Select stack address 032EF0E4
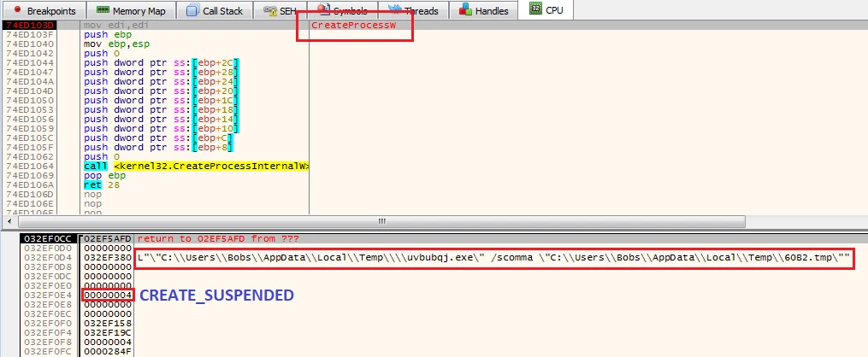868x357 pixels. (x=47, y=296)
